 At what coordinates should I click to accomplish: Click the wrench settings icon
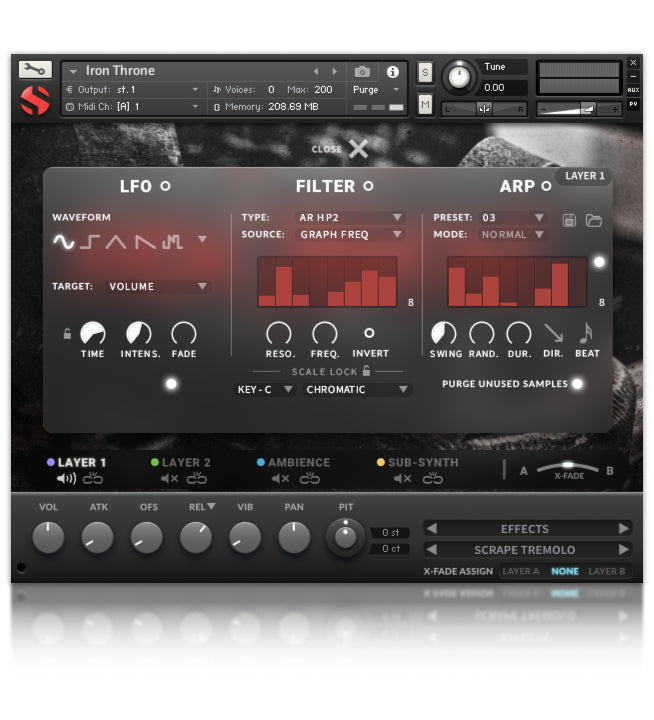(34, 70)
